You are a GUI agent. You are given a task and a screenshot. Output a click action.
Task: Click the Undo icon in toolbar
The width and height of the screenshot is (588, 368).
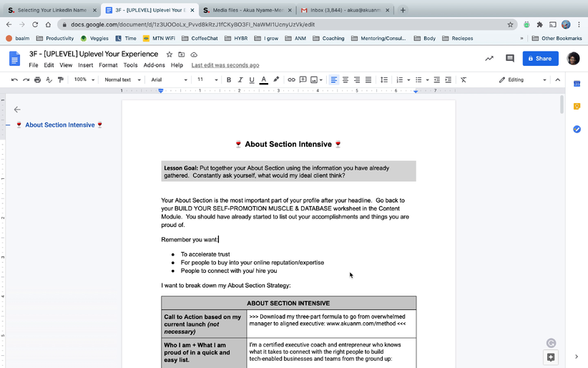(14, 79)
